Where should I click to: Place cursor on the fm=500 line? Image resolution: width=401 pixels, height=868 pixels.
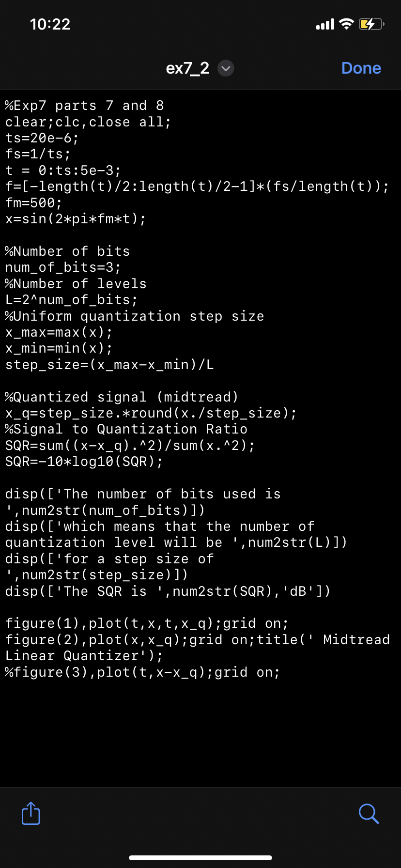pos(34,202)
